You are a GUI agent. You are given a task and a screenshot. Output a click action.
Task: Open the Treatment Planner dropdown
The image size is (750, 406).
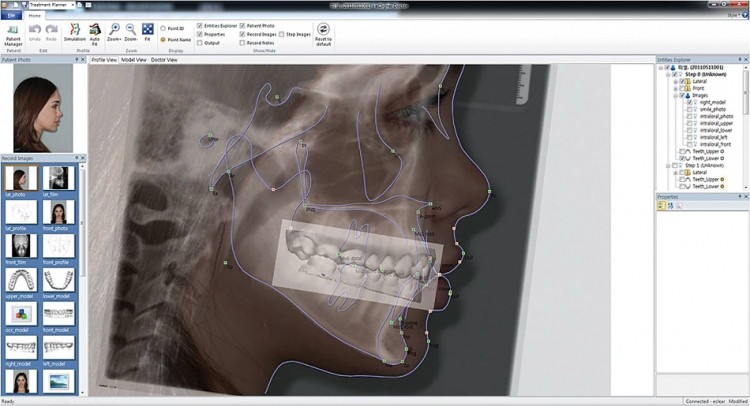pos(73,4)
